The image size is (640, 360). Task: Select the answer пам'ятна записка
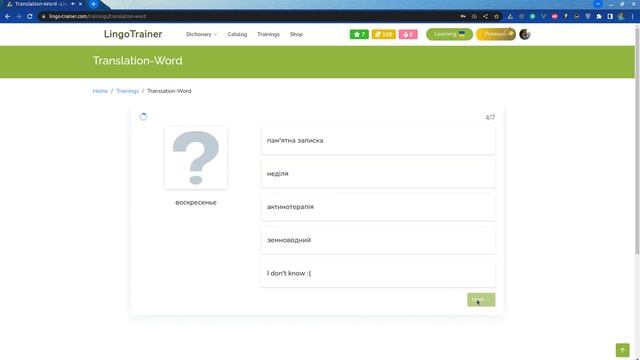[x=378, y=140]
